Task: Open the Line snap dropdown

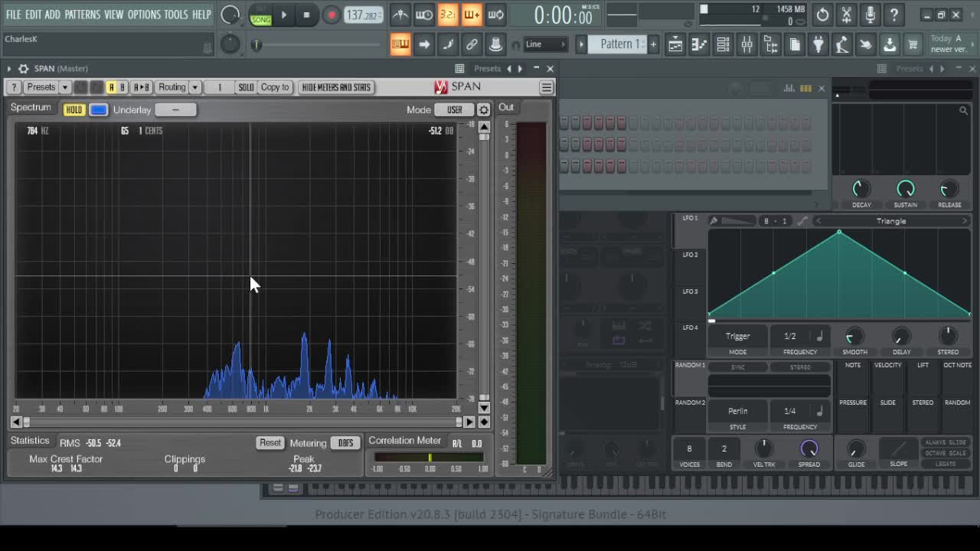Action: (547, 44)
